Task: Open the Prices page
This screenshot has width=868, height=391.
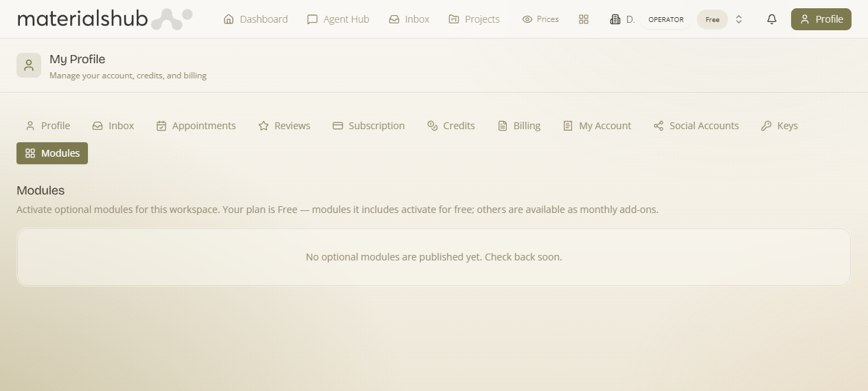Action: 540,19
